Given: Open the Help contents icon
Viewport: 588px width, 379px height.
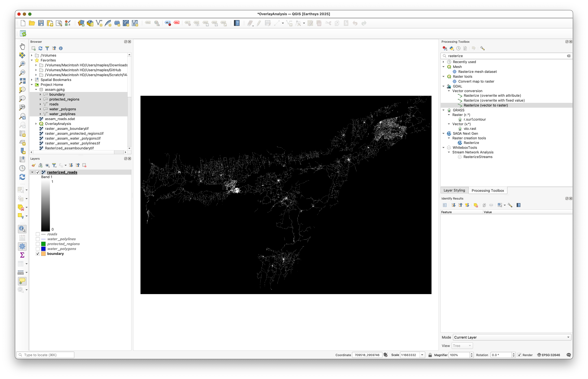Looking at the screenshot, I should click(x=237, y=23).
